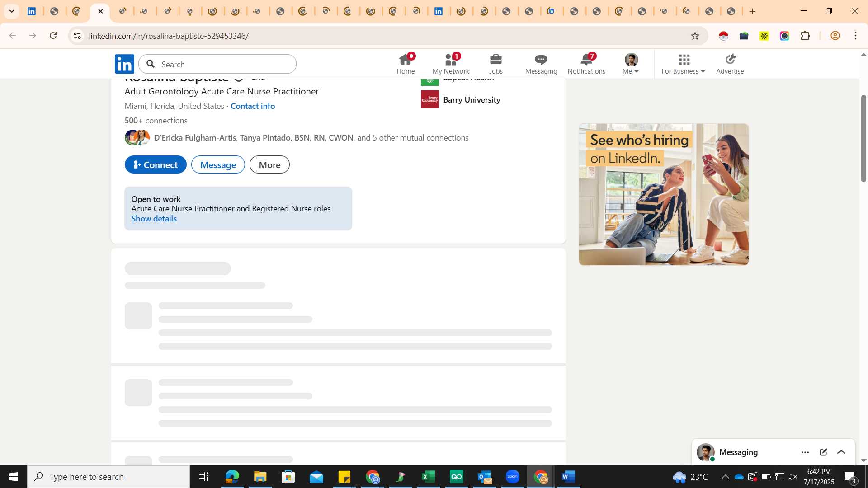
Task: Open new browser tab plus button
Action: click(x=752, y=11)
